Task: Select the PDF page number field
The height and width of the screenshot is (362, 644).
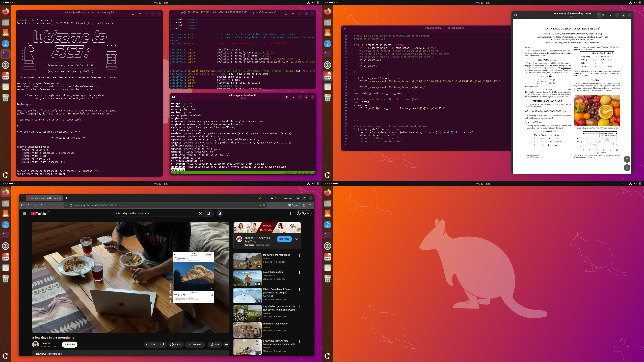Action: pyautogui.click(x=599, y=15)
